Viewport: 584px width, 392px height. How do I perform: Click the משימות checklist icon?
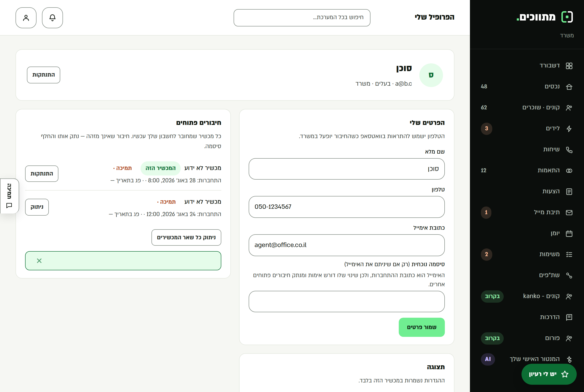pos(569,254)
